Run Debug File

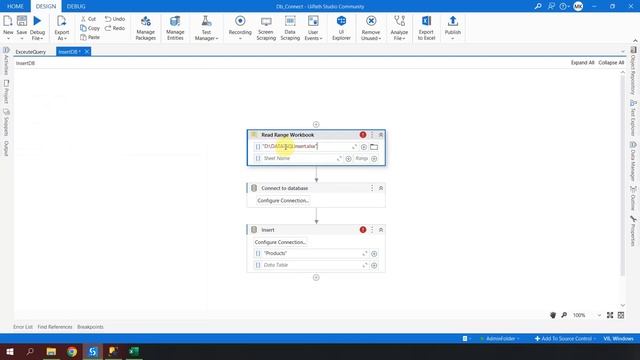[37, 27]
